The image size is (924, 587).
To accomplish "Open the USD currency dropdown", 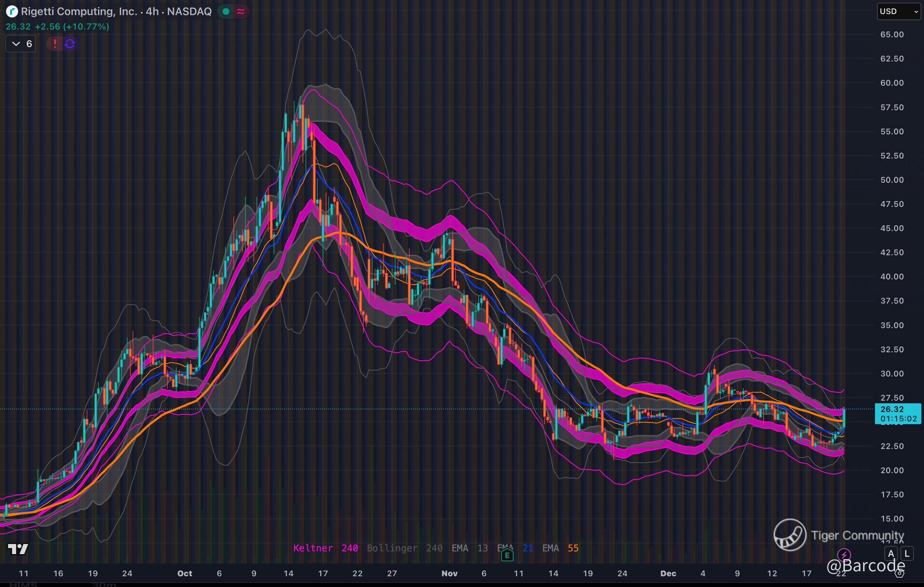I will pyautogui.click(x=898, y=11).
